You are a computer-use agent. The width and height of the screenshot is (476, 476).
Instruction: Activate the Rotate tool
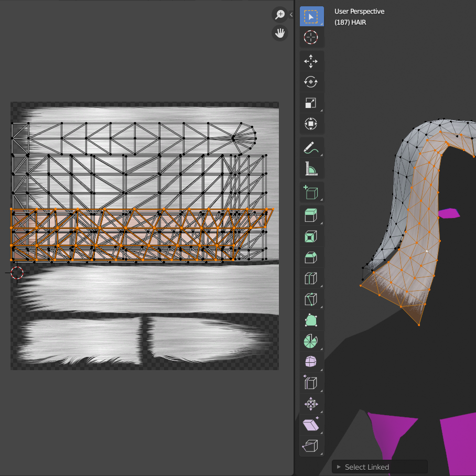coord(311,82)
